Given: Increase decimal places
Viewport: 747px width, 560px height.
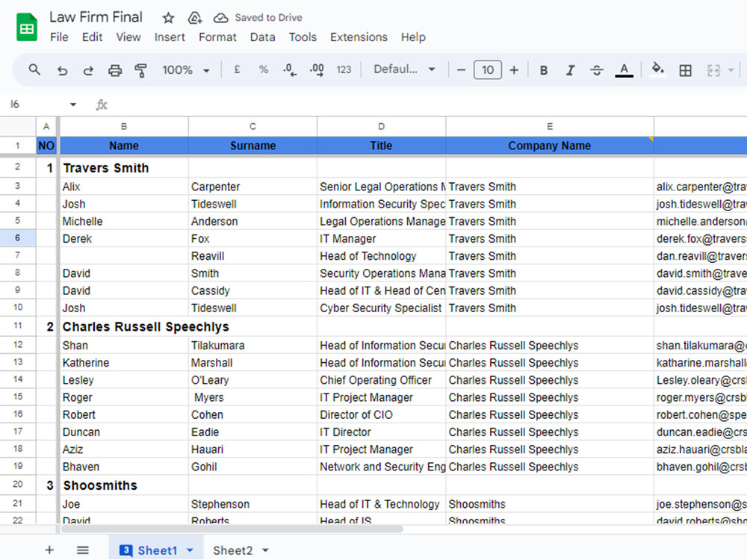Looking at the screenshot, I should tap(317, 70).
